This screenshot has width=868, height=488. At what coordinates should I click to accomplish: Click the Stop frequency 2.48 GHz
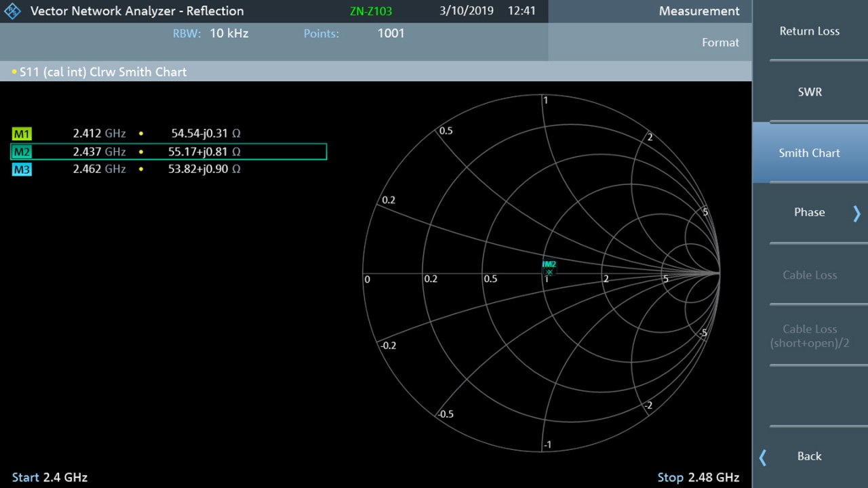point(698,478)
